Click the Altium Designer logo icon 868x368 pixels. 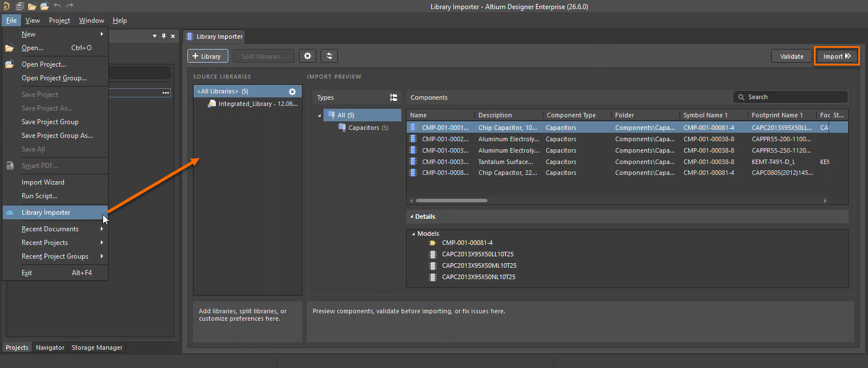(x=6, y=7)
